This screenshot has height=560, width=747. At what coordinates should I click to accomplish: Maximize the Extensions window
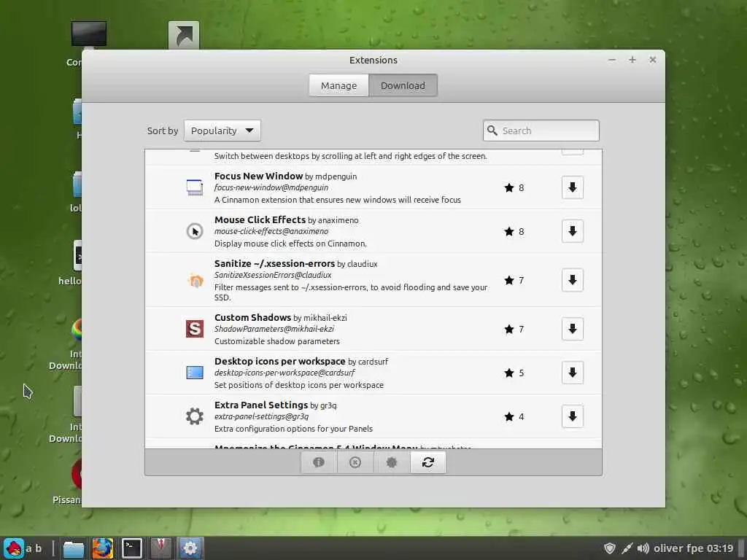tap(632, 60)
